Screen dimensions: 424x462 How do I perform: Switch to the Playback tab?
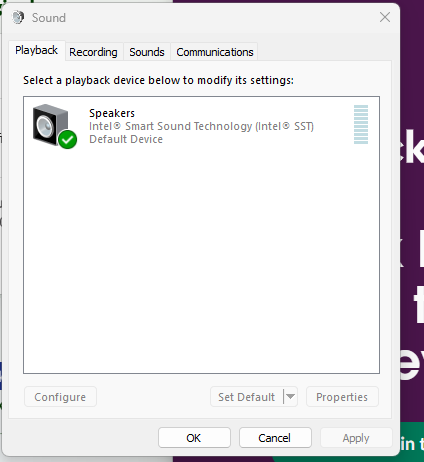point(37,50)
